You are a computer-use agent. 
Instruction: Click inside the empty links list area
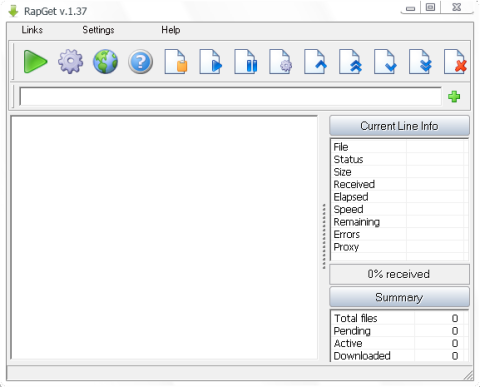(x=164, y=237)
